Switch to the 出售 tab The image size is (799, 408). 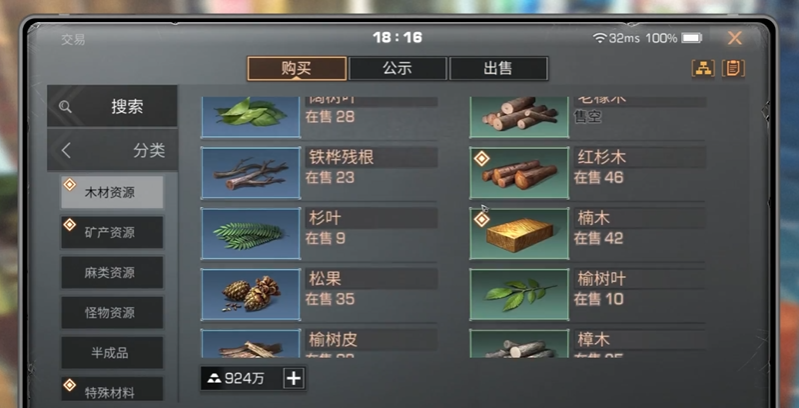(x=498, y=68)
